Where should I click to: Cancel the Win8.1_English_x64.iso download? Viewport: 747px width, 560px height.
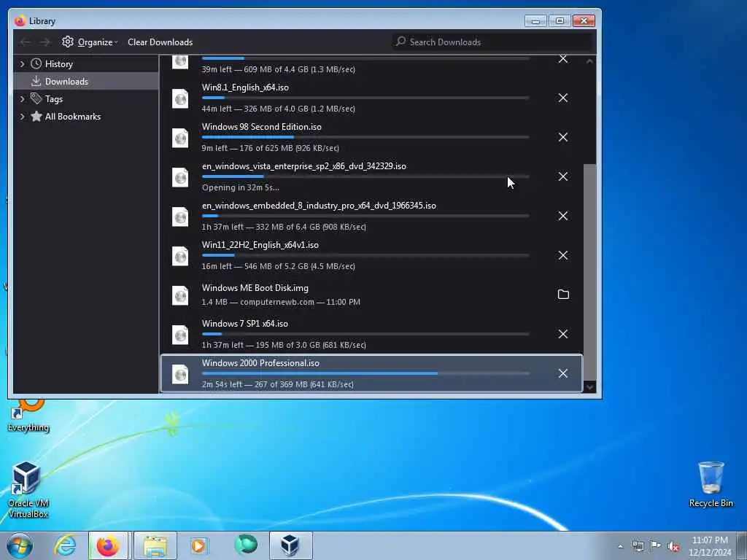562,98
